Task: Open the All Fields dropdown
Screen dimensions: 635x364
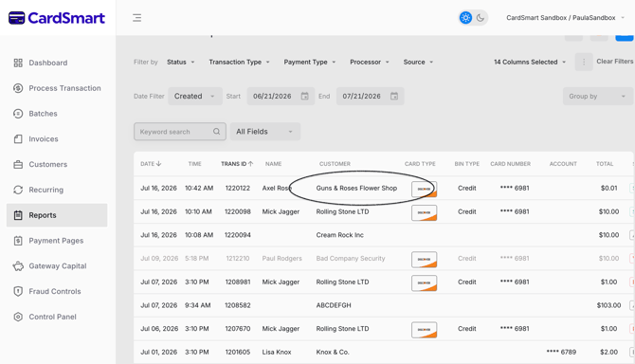Action: click(x=264, y=132)
